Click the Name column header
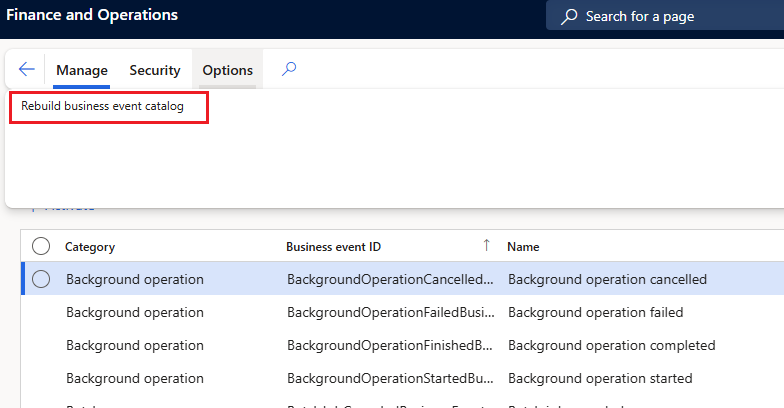 pos(523,246)
